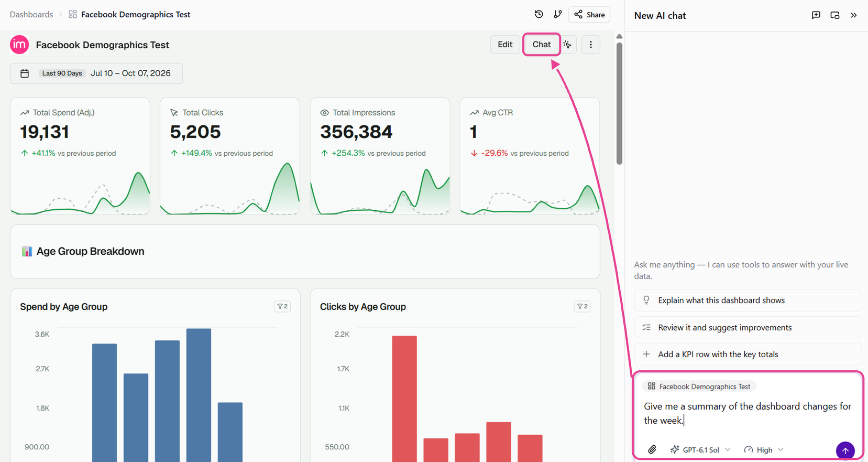Open the GPT-6.1 Sol model dropdown
868x462 pixels.
click(x=700, y=449)
